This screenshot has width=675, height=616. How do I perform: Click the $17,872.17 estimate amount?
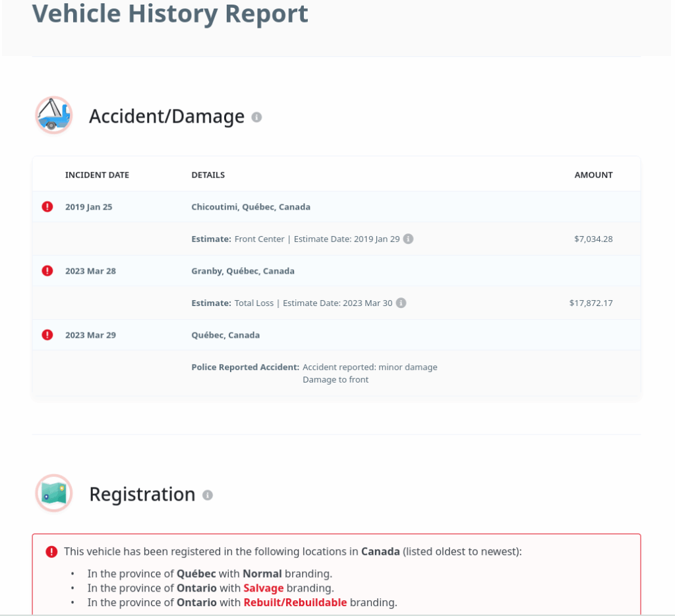pyautogui.click(x=591, y=303)
